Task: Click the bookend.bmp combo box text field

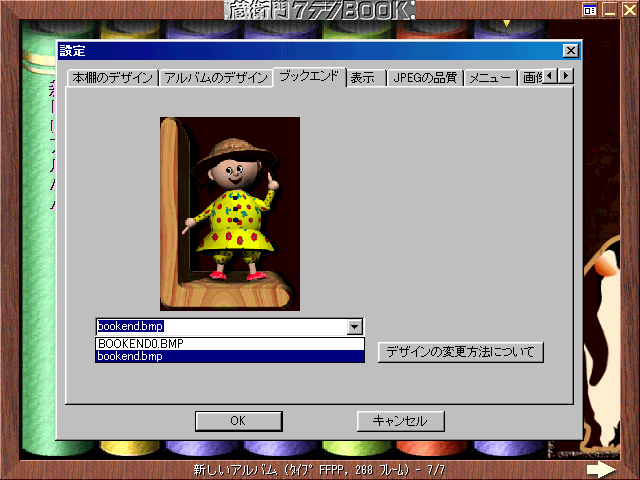Action: point(222,327)
